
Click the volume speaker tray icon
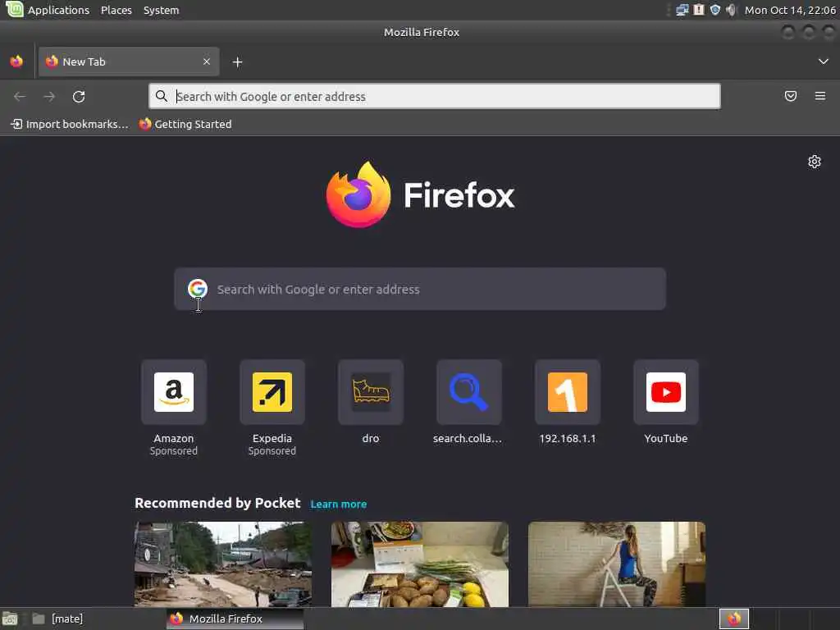point(731,10)
